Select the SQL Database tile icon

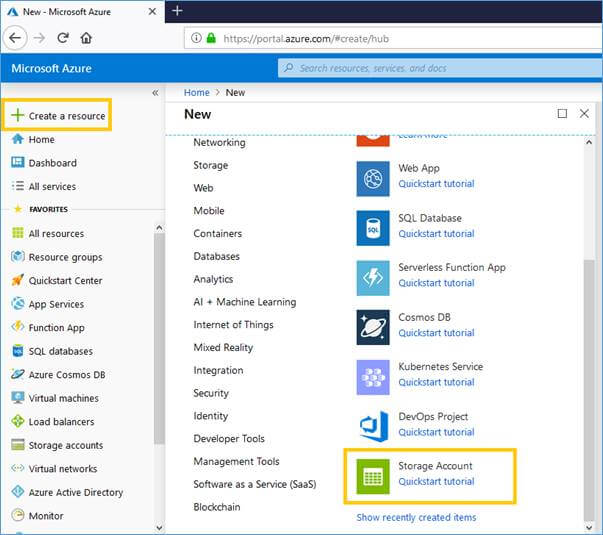tap(373, 228)
